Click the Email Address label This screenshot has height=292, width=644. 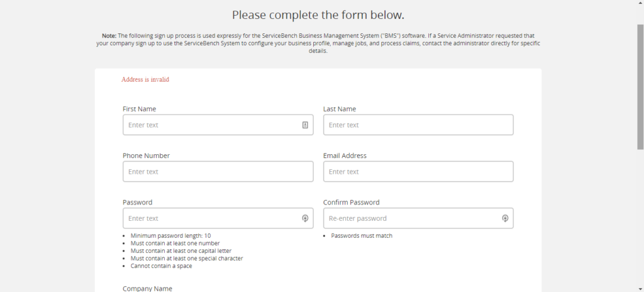click(x=345, y=155)
